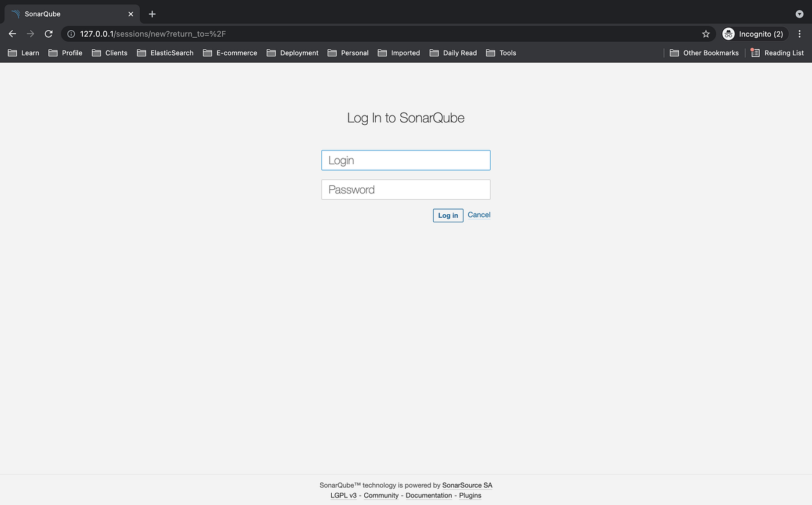The width and height of the screenshot is (812, 505).
Task: Open the Clients bookmarks folder
Action: pos(110,53)
